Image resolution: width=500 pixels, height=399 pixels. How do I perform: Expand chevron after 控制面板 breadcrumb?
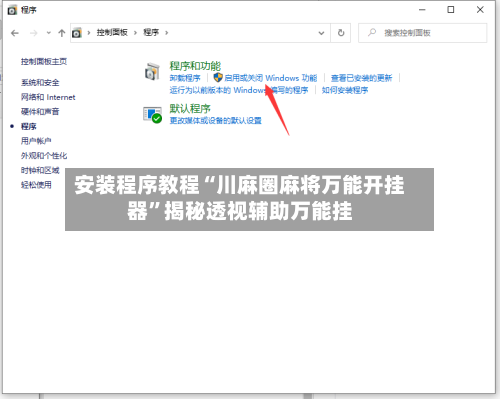click(x=135, y=33)
